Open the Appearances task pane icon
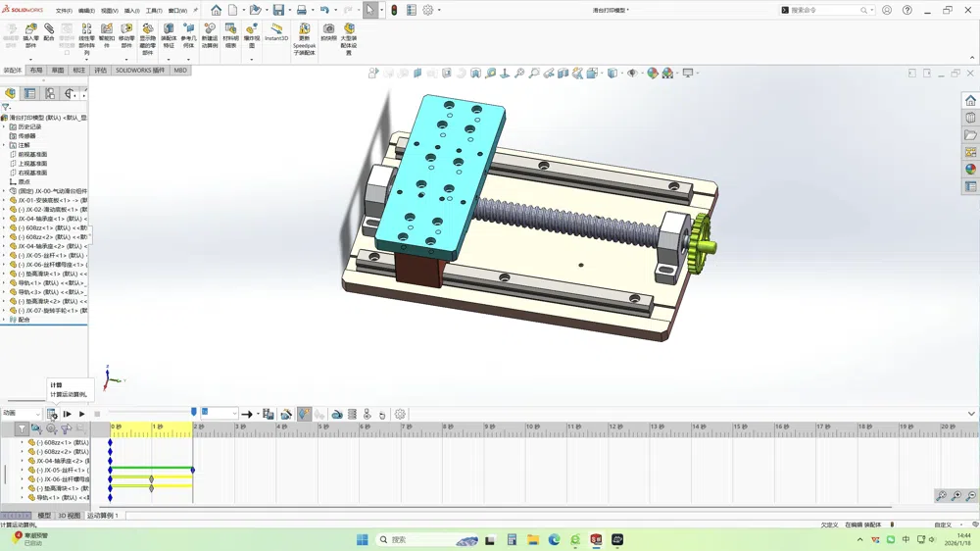 pyautogui.click(x=970, y=169)
